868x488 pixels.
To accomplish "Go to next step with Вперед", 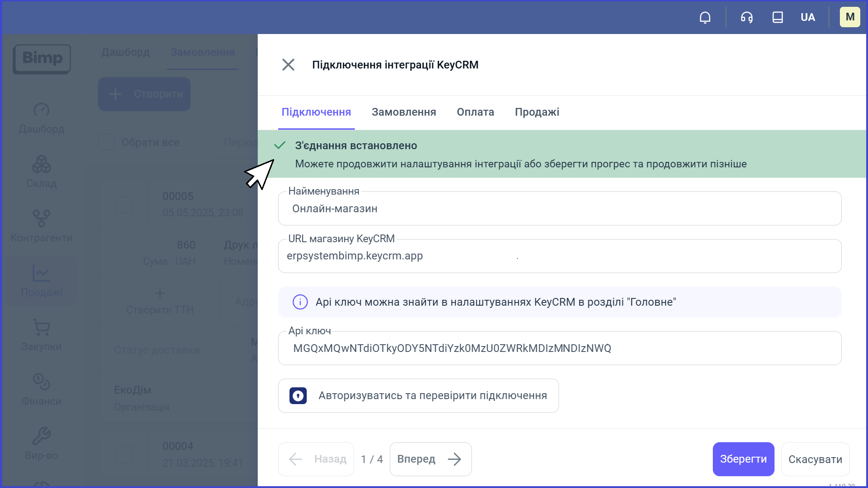I will (x=431, y=459).
